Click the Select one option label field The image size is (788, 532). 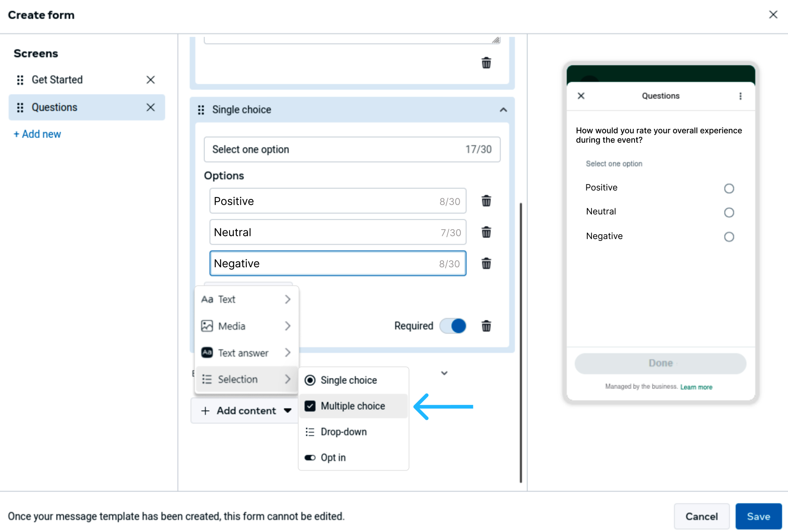[x=352, y=149]
